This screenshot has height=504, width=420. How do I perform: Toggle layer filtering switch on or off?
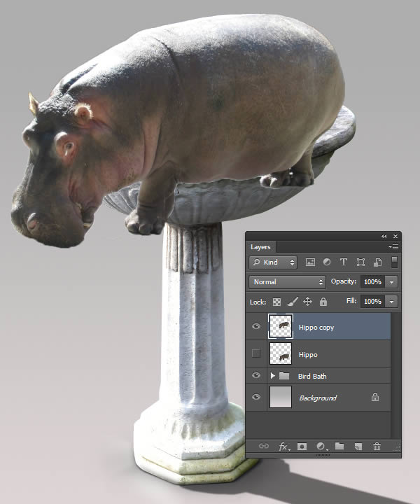coord(394,262)
